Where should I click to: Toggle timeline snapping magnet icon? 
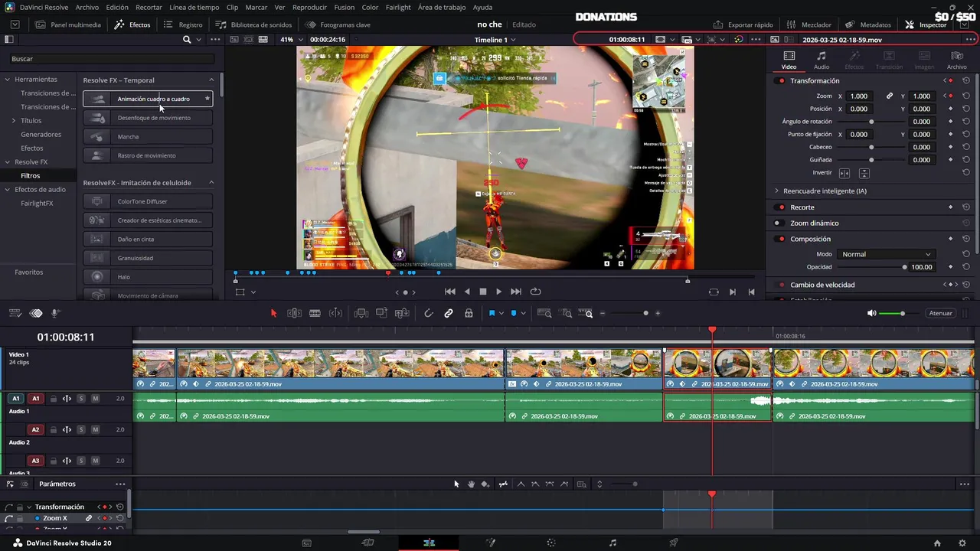point(429,313)
